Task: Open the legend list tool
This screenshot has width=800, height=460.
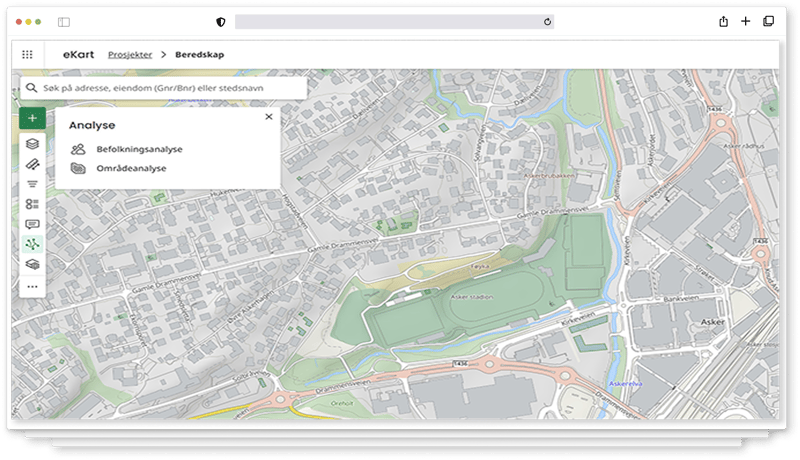Action: [x=32, y=204]
